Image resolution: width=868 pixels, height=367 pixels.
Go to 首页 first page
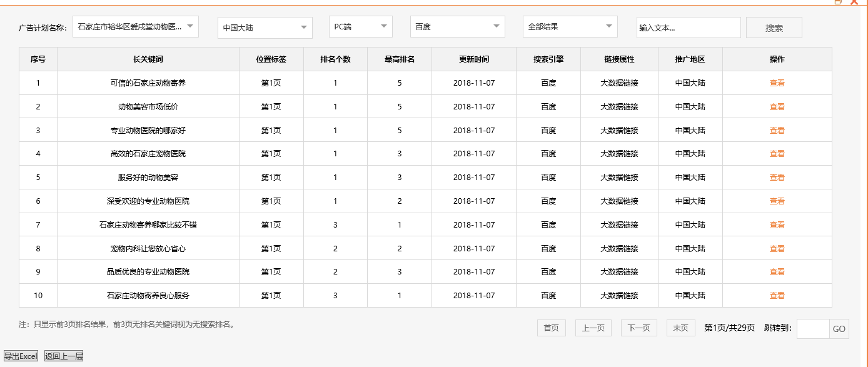(x=551, y=328)
